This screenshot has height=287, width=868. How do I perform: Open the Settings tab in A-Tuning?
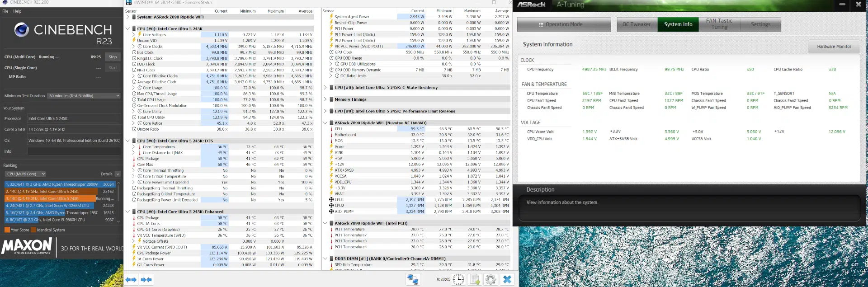(x=760, y=24)
